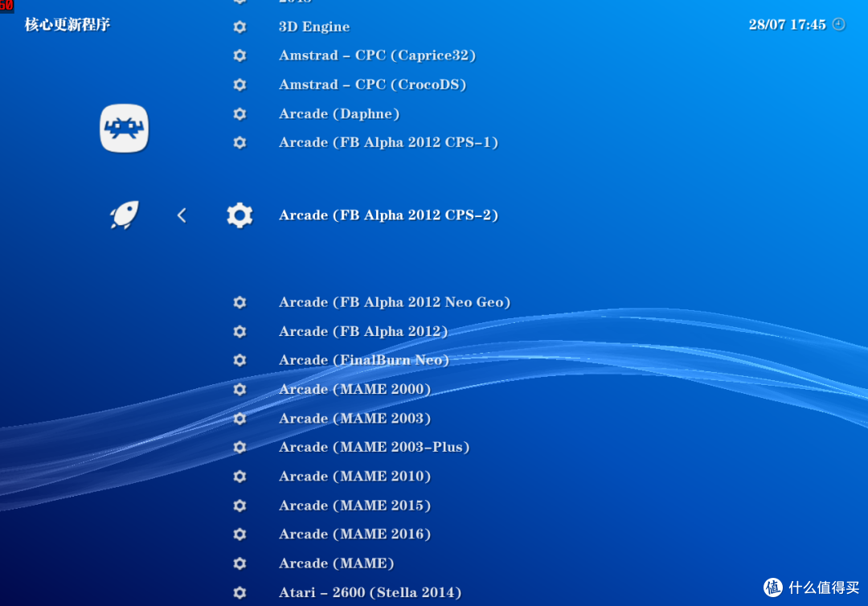Choose the Arcade (MAME) current core

(x=336, y=563)
